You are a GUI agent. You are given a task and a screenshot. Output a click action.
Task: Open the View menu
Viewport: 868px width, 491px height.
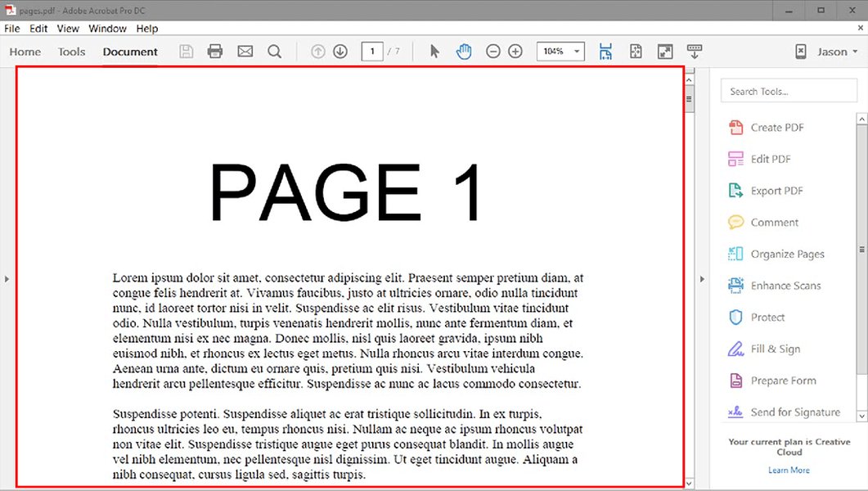coord(68,28)
